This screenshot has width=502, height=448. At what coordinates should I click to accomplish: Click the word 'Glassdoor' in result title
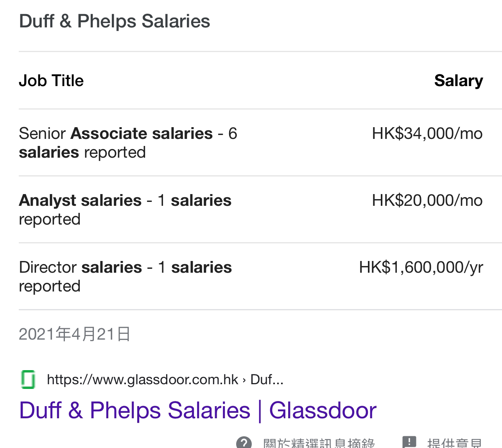pyautogui.click(x=323, y=410)
